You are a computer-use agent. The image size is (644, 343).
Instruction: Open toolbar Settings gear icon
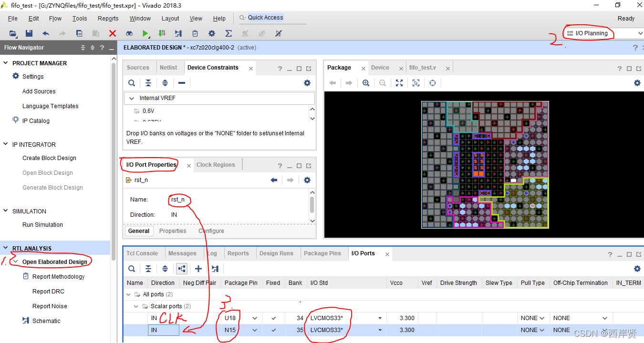pos(212,33)
